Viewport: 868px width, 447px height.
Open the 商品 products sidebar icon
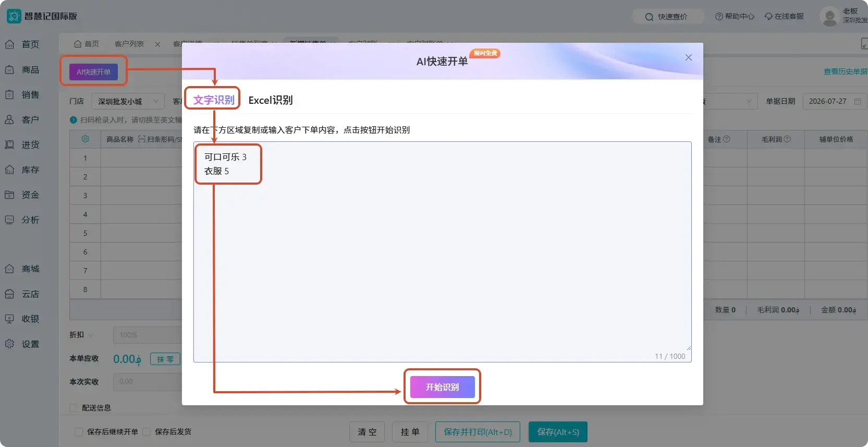9,69
